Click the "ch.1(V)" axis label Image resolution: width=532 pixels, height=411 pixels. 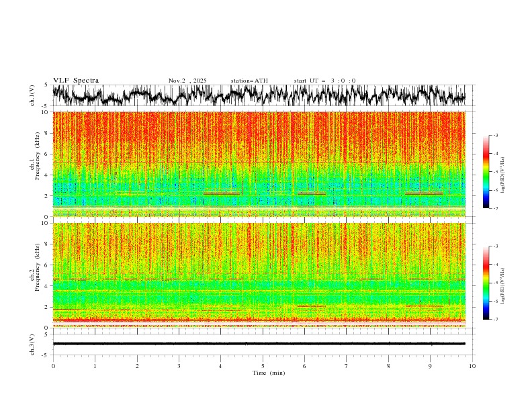(32, 95)
